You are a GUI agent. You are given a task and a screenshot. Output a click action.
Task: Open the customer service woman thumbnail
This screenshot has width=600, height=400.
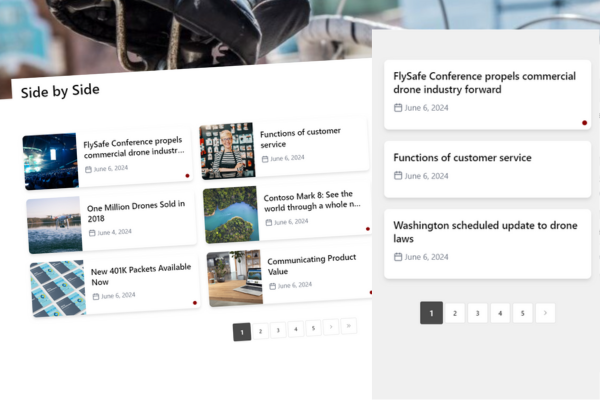[x=227, y=151]
